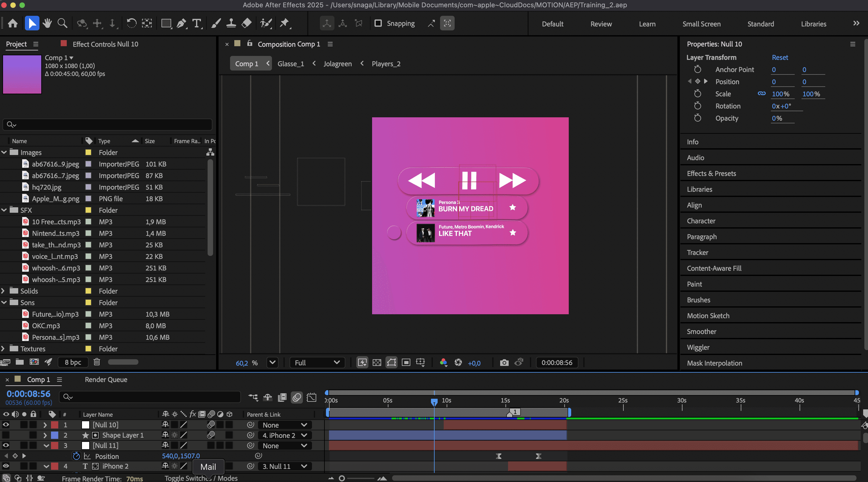Toggle the transparency grid icon
This screenshot has width=868, height=482.
(x=377, y=363)
